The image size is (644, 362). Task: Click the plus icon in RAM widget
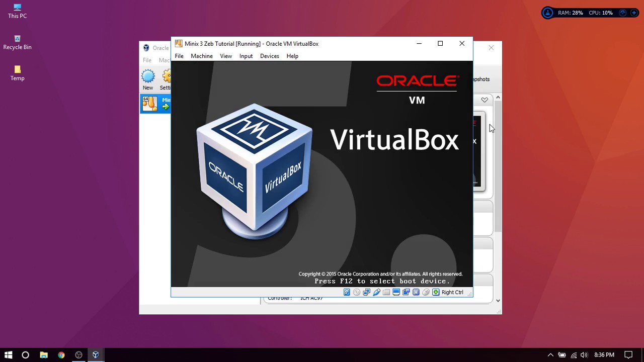click(x=634, y=13)
